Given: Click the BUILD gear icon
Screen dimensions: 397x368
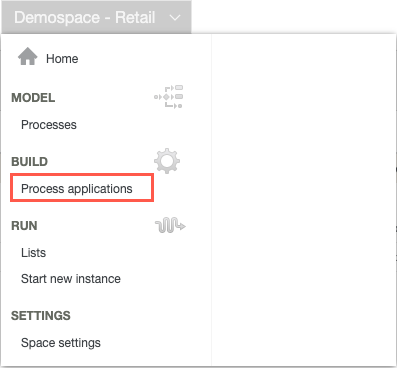Looking at the screenshot, I should pyautogui.click(x=167, y=161).
